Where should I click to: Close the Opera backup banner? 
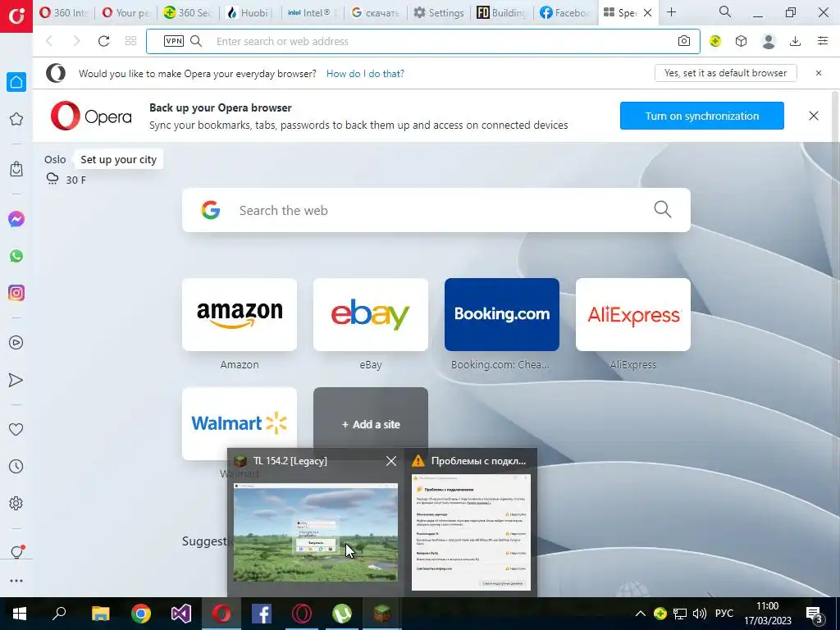[x=813, y=116]
